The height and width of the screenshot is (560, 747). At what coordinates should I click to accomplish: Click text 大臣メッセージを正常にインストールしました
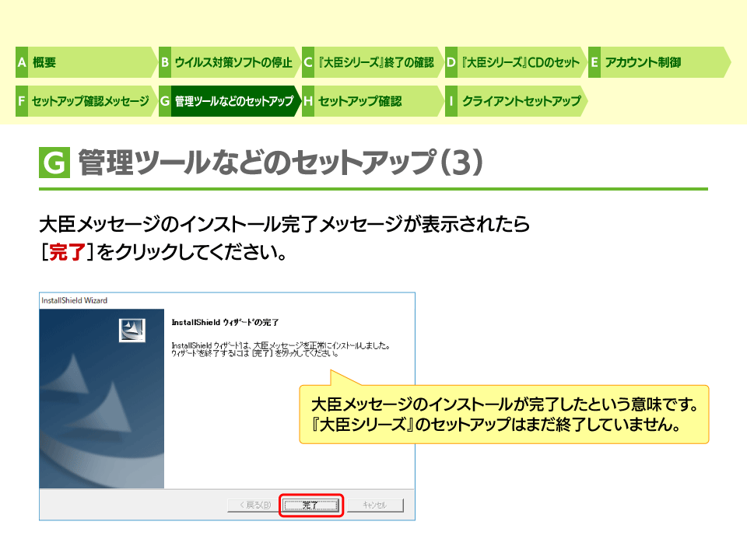(321, 345)
